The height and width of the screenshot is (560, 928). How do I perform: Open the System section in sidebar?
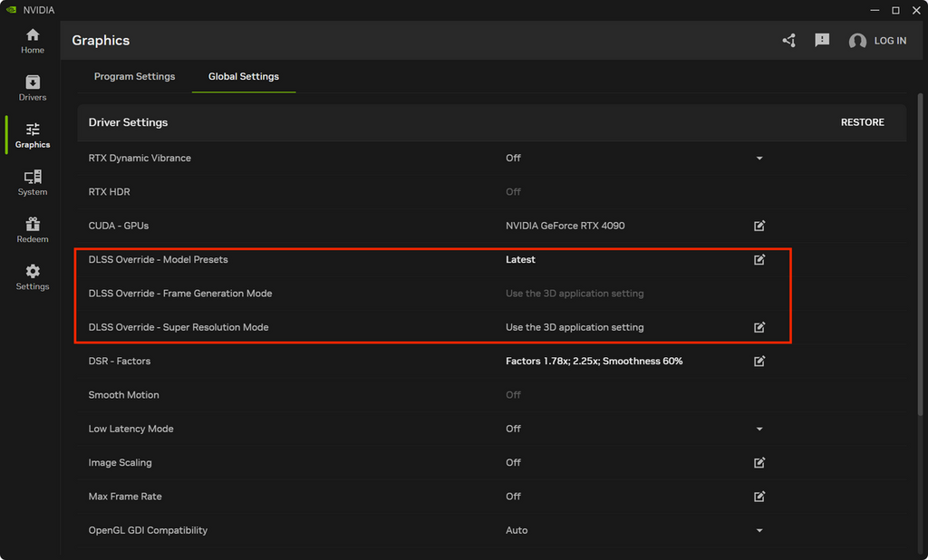coord(33,183)
